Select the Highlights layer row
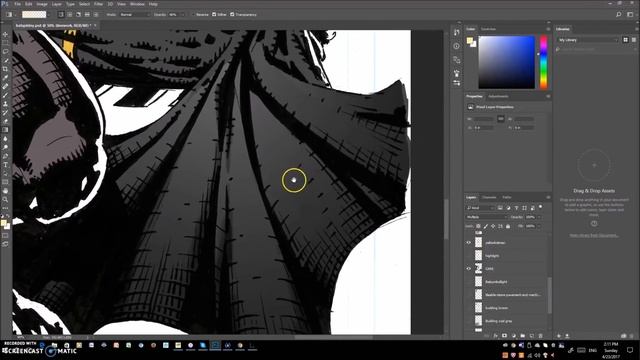The image size is (640, 360). click(506, 256)
